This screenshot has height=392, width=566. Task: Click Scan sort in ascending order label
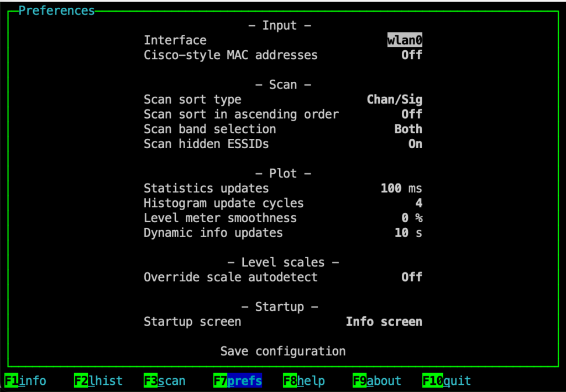tap(241, 114)
